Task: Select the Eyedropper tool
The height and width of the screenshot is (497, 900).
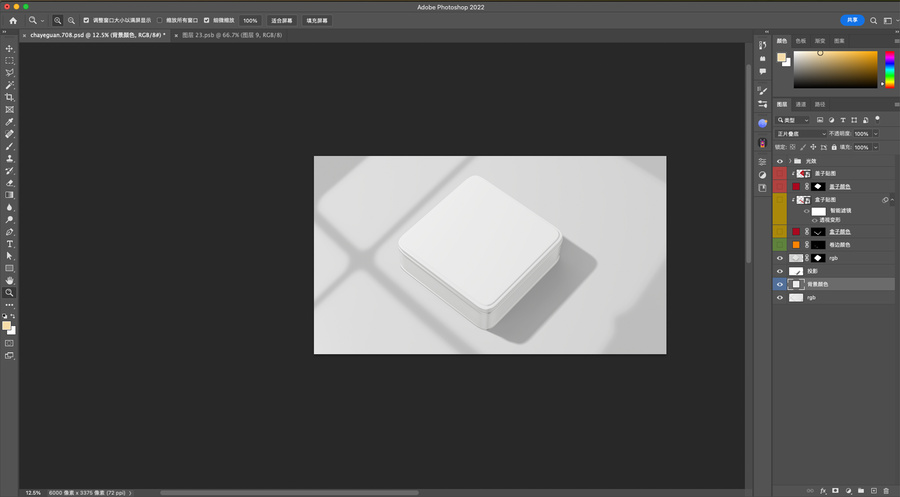Action: pos(9,122)
